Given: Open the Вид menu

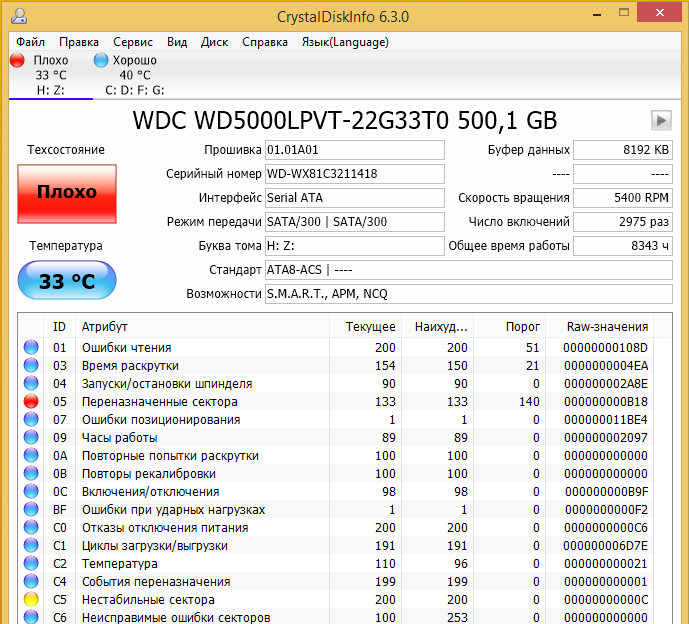Looking at the screenshot, I should [177, 42].
